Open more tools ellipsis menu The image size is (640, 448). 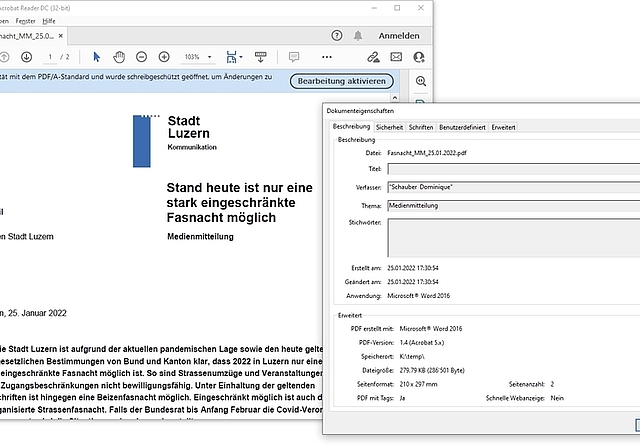[x=327, y=57]
